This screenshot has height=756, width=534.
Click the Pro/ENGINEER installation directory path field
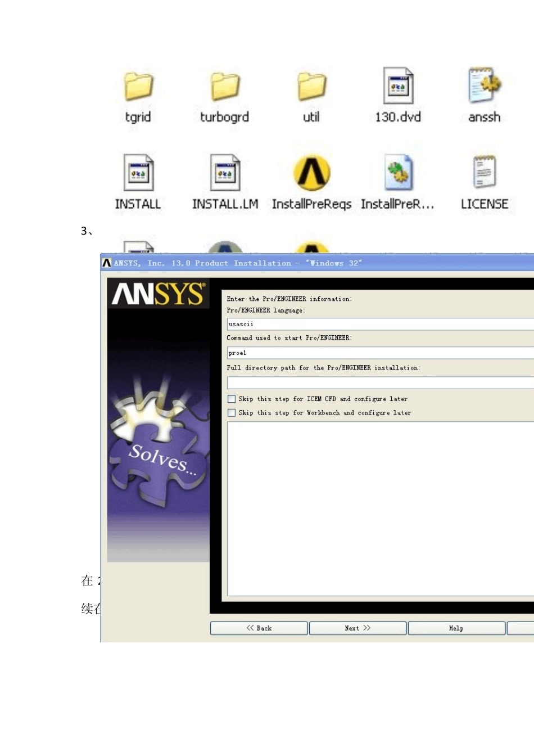pyautogui.click(x=381, y=382)
